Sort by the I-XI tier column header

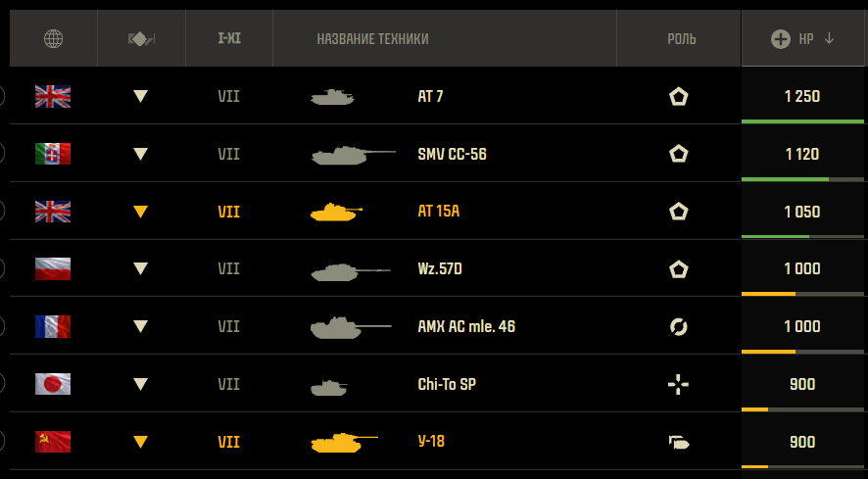[x=228, y=39]
